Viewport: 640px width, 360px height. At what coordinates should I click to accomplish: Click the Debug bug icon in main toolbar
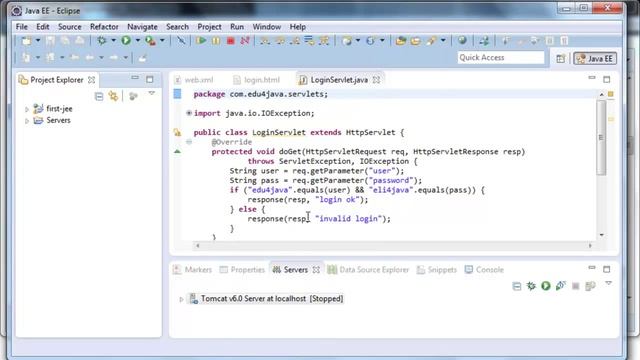[101, 40]
